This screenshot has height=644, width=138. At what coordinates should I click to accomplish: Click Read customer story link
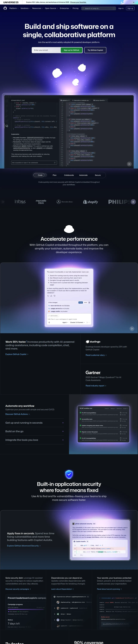[x=96, y=355]
